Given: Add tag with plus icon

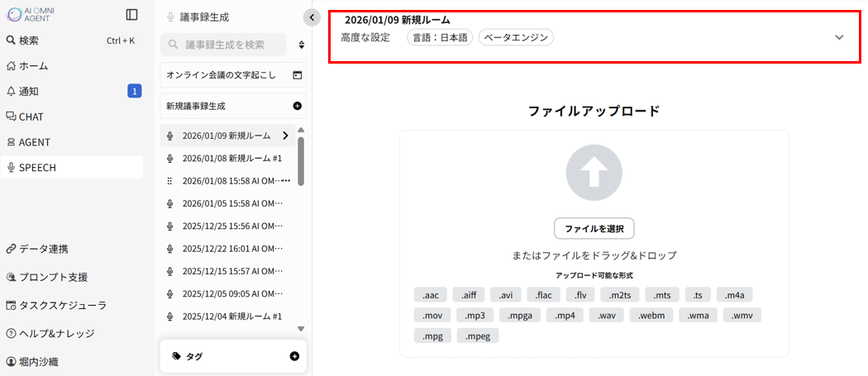Looking at the screenshot, I should pos(294,356).
